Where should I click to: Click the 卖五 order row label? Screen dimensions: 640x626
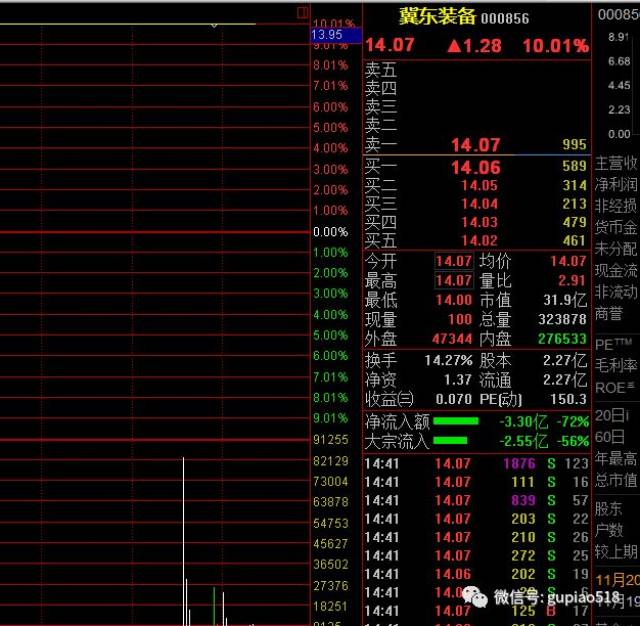(x=380, y=70)
